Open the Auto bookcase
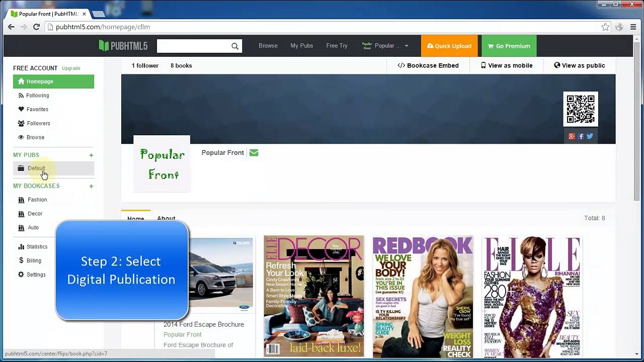Image resolution: width=644 pixels, height=362 pixels. coord(33,228)
